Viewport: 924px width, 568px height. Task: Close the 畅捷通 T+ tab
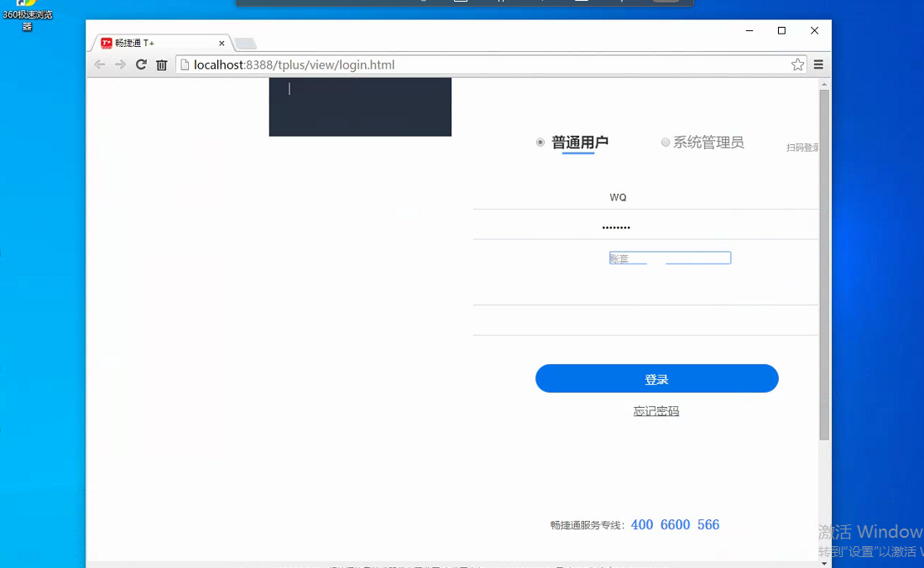pos(222,43)
